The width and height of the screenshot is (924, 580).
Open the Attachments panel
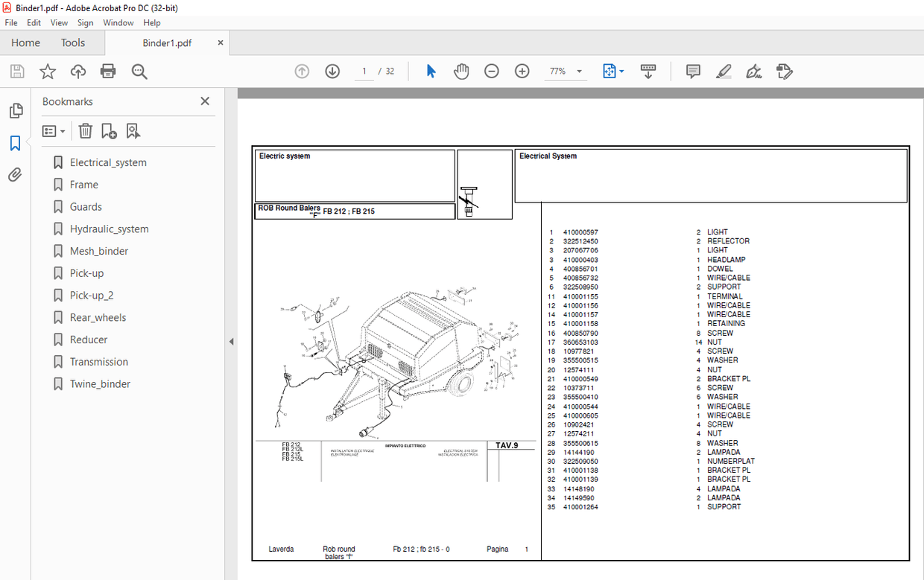[x=16, y=174]
